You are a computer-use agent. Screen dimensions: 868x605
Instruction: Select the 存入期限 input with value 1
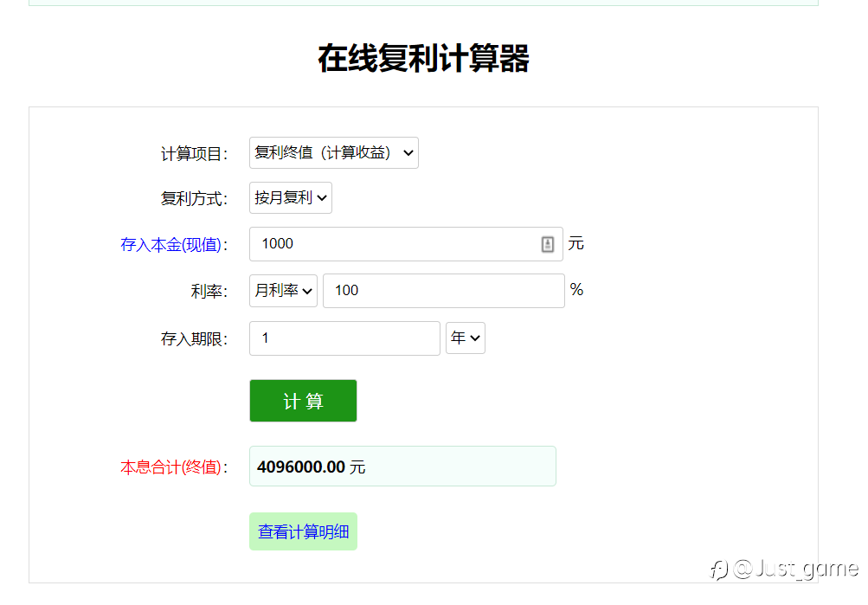[x=344, y=338]
